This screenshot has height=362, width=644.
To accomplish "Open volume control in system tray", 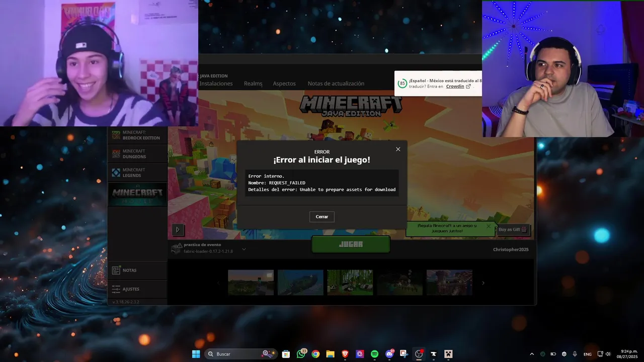I will coord(608,354).
